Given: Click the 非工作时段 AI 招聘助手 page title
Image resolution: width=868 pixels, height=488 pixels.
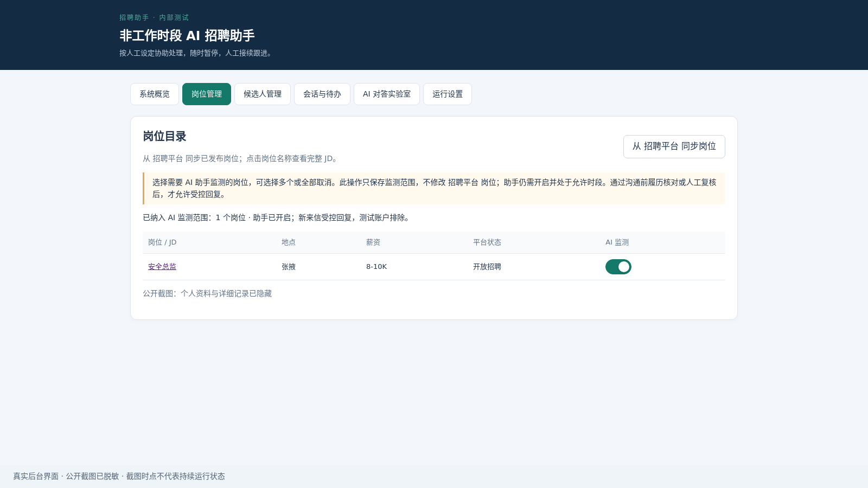Looking at the screenshot, I should [x=187, y=36].
